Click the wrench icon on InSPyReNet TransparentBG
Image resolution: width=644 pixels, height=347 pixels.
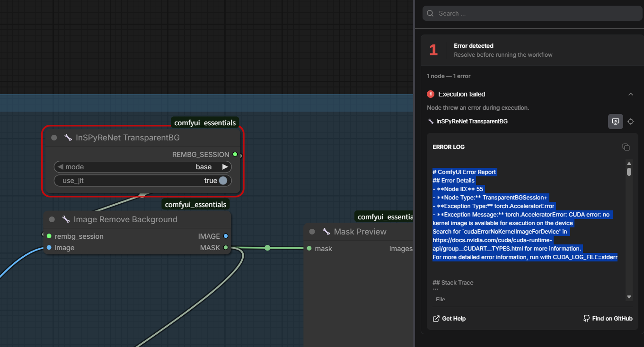point(68,138)
